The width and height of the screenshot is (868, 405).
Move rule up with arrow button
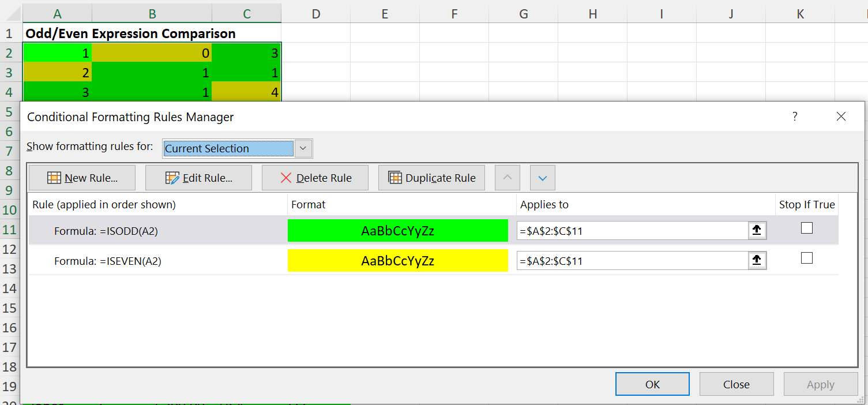[x=508, y=178]
